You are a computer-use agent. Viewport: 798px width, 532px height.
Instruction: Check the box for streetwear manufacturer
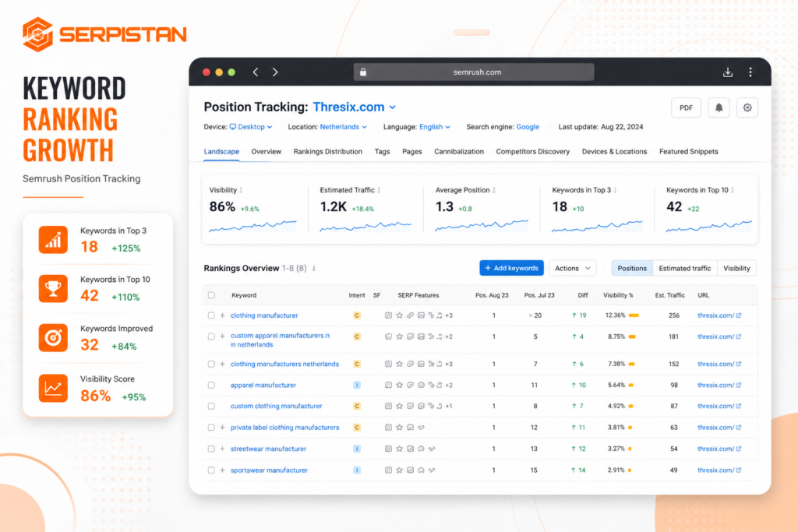pos(211,449)
